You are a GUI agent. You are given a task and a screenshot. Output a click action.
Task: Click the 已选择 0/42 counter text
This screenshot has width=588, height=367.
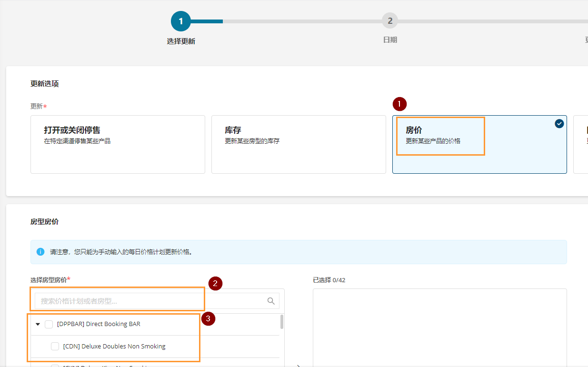(x=329, y=280)
